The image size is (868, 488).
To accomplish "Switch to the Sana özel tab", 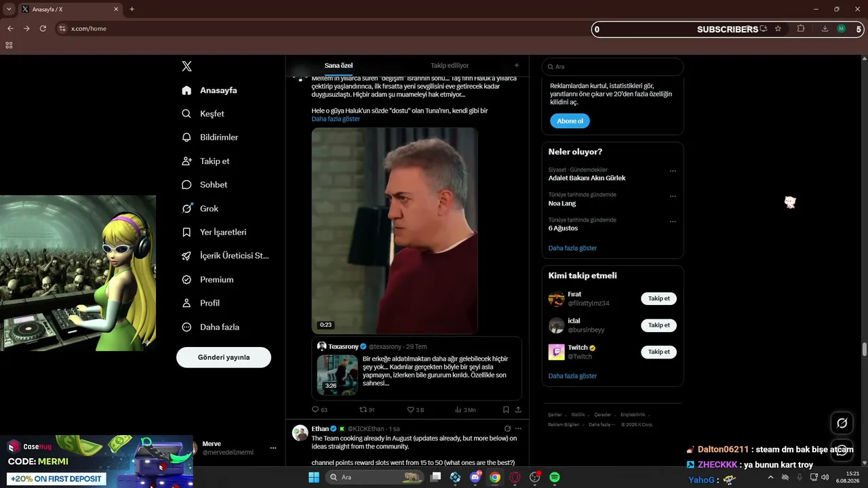I will point(338,66).
